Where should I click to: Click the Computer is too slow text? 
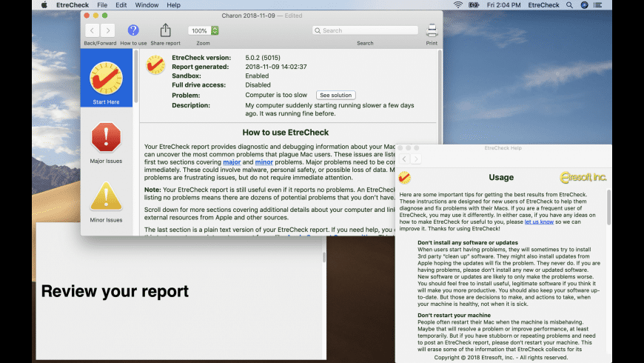276,95
